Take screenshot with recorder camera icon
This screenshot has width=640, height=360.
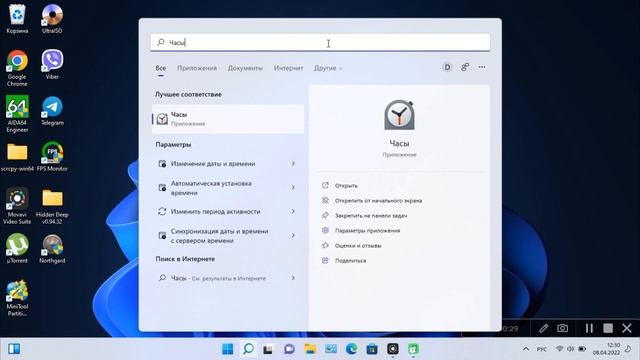(x=562, y=328)
